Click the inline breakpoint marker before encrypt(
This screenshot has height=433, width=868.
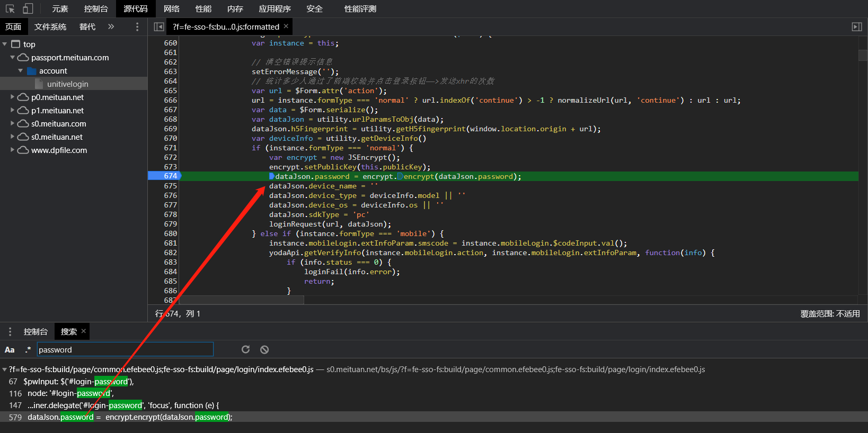400,176
